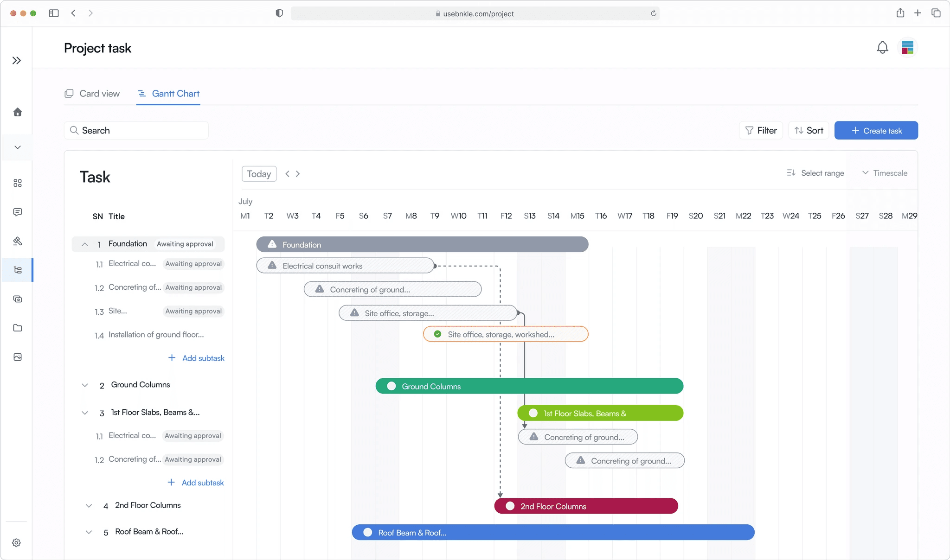
Task: Reload the page
Action: click(654, 13)
